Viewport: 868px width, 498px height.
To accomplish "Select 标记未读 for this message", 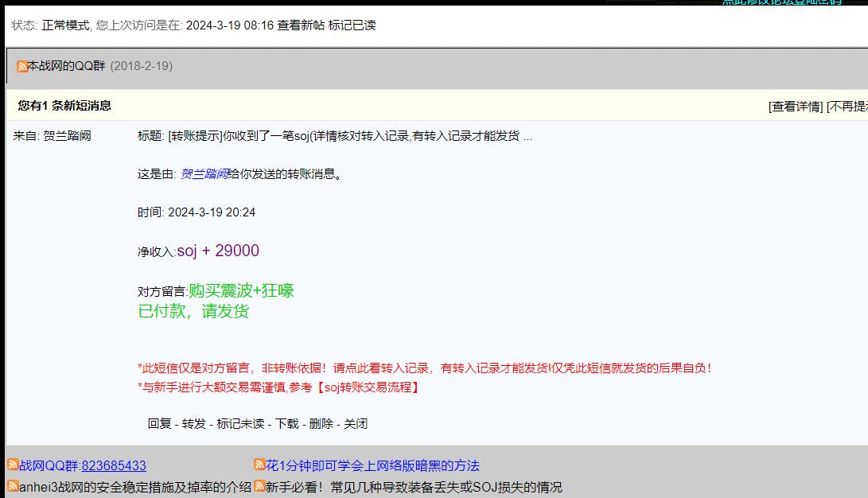I will click(x=240, y=424).
